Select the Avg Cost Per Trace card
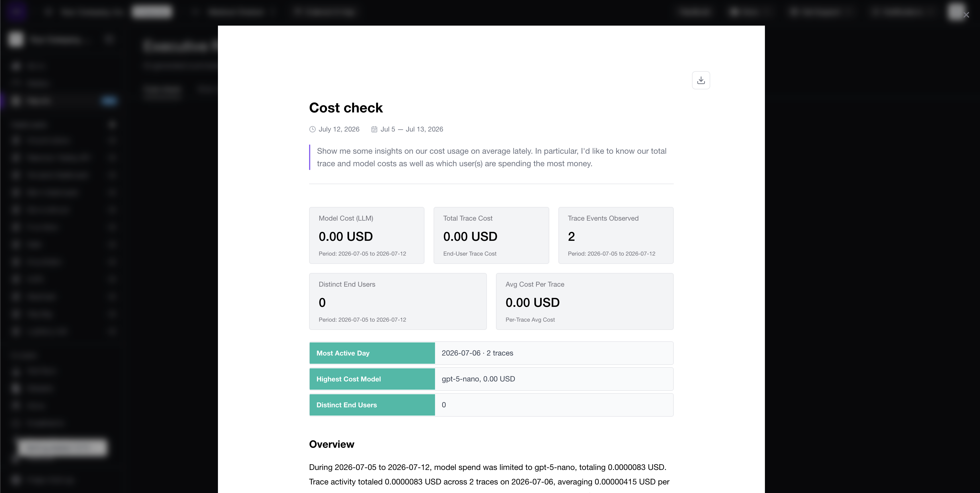Image resolution: width=980 pixels, height=493 pixels. tap(585, 301)
